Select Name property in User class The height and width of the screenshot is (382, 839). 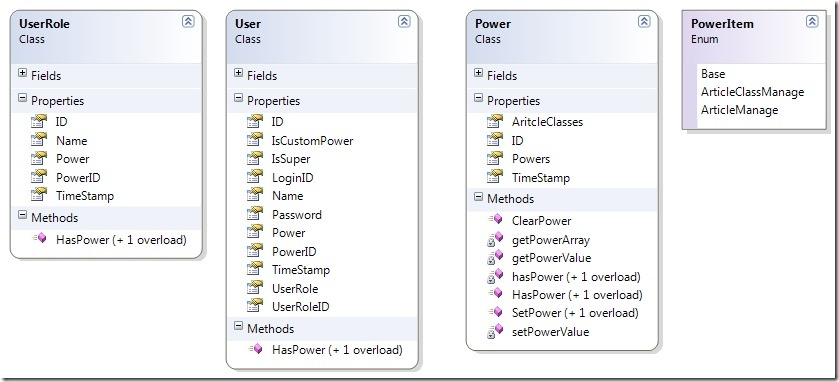coord(287,196)
